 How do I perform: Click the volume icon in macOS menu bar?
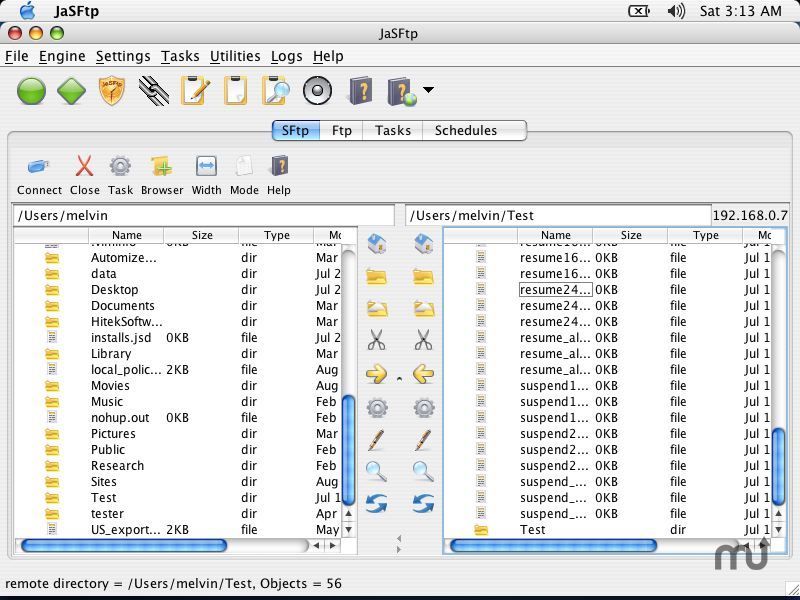676,11
